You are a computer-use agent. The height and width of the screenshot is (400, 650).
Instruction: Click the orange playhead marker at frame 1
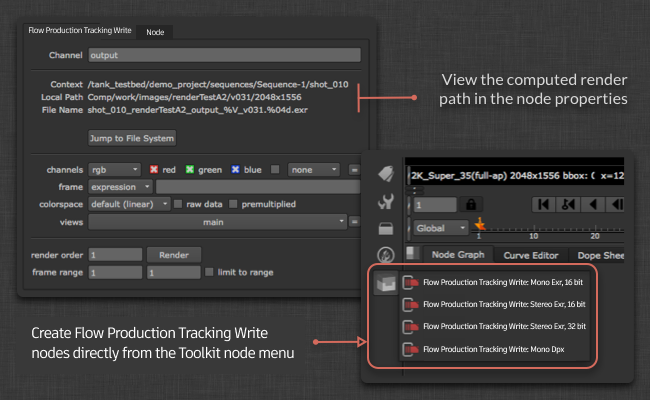click(480, 225)
